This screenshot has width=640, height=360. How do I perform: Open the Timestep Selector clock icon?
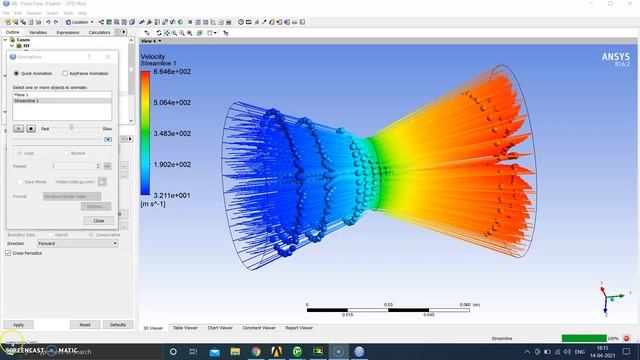pyautogui.click(x=241, y=22)
